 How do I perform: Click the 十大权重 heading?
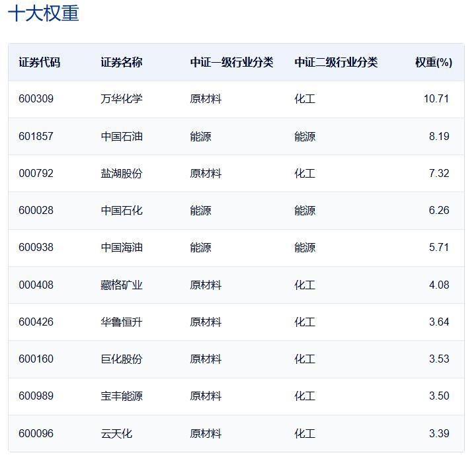pyautogui.click(x=44, y=13)
